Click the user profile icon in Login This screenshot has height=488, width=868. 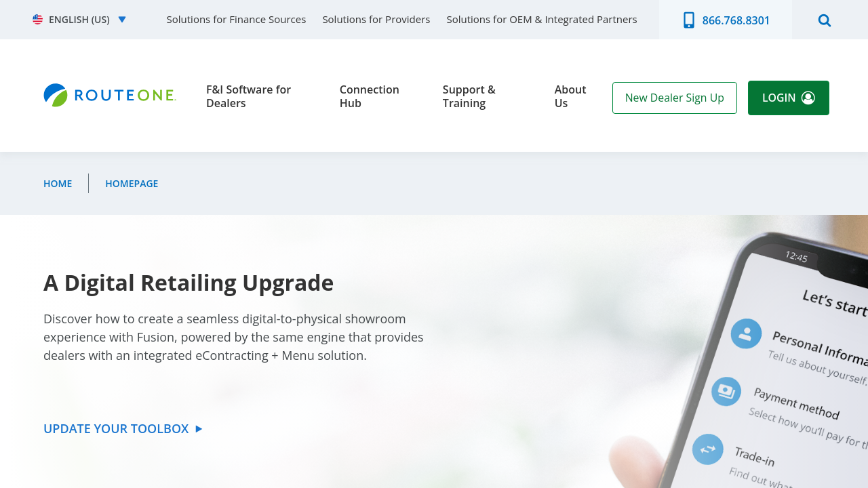(808, 98)
